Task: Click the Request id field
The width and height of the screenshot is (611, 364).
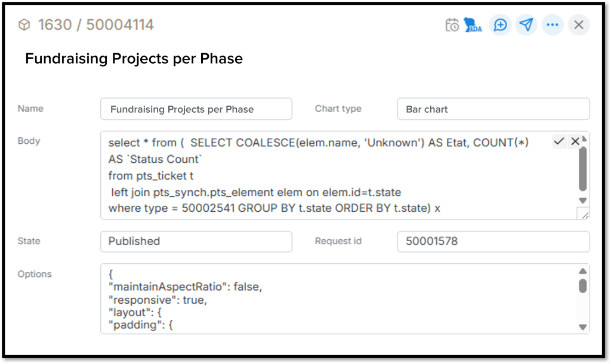Action: (493, 241)
